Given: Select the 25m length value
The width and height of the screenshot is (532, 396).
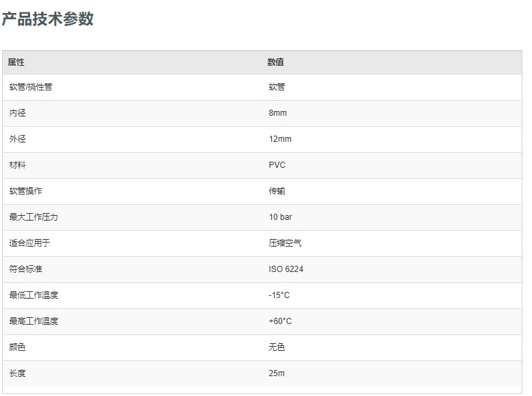Looking at the screenshot, I should coord(277,373).
